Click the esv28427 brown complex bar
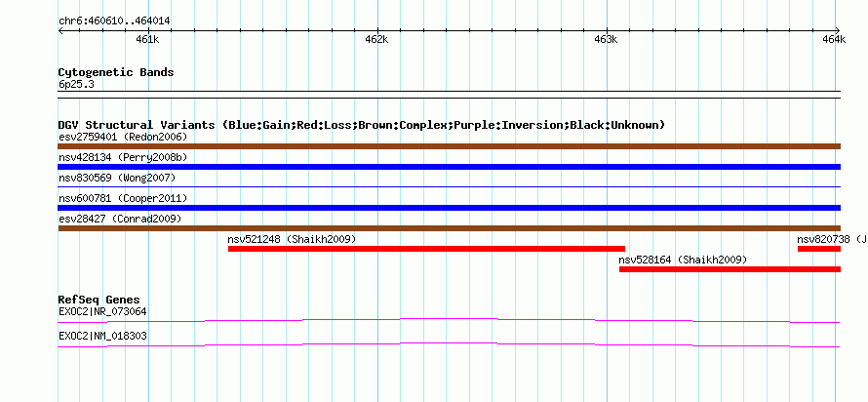Viewport: 868px width, 402px height. [x=449, y=228]
